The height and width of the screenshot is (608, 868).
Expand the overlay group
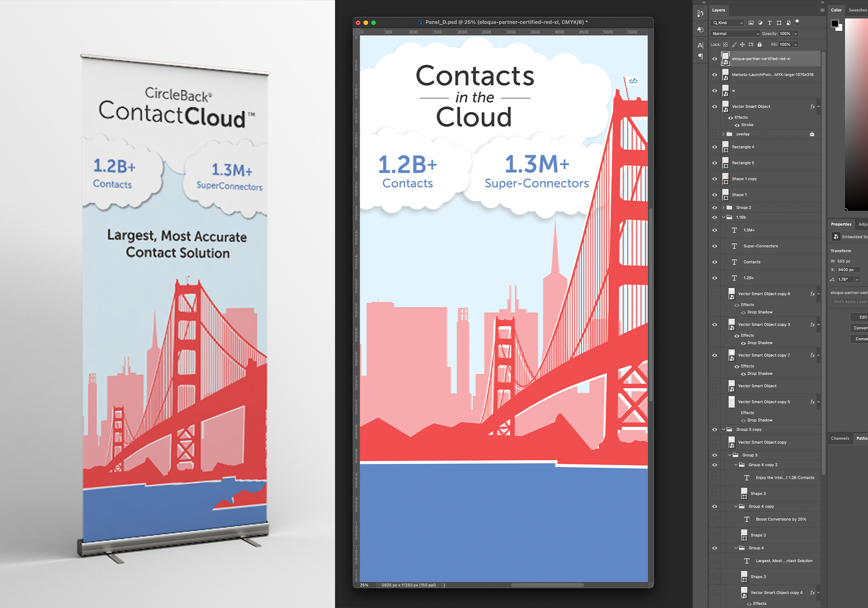723,134
